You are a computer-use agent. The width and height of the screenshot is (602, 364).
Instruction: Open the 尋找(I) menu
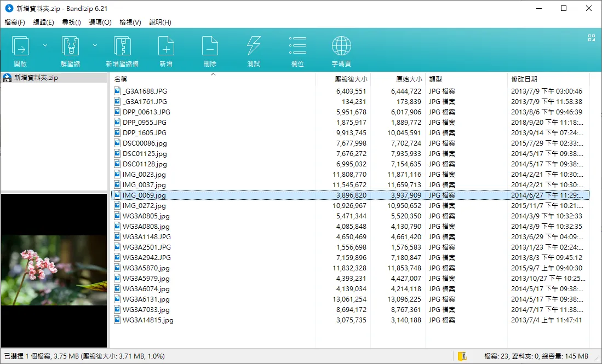coord(71,22)
